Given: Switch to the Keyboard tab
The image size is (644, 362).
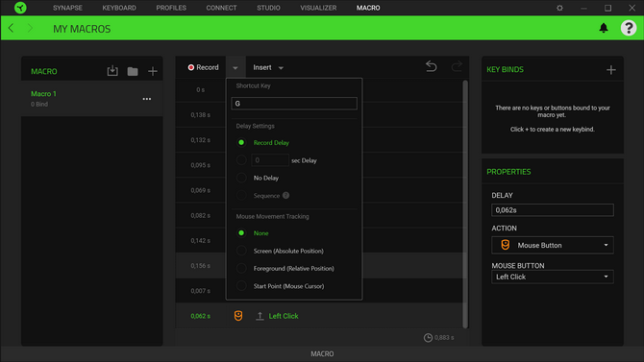Looking at the screenshot, I should click(119, 8).
